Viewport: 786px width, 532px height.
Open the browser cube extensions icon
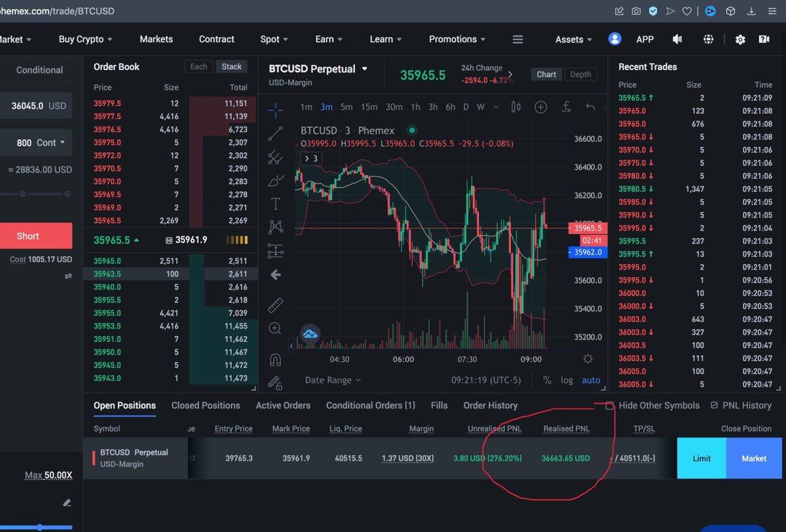tap(731, 11)
